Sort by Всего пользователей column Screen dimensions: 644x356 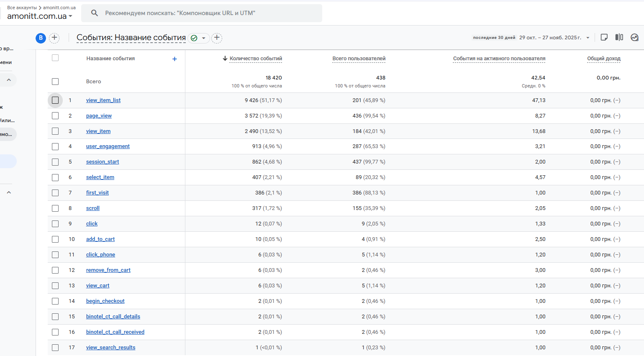click(x=359, y=59)
